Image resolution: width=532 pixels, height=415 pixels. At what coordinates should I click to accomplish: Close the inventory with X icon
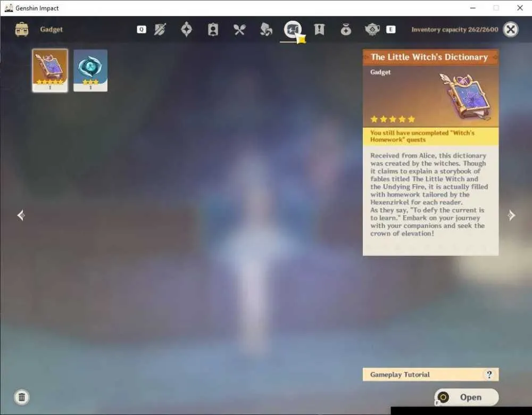(511, 29)
